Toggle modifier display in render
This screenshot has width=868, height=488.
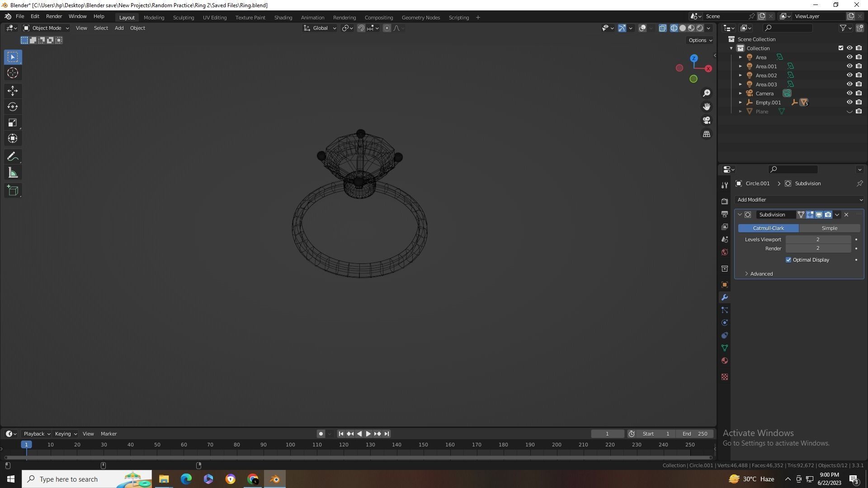(x=828, y=215)
